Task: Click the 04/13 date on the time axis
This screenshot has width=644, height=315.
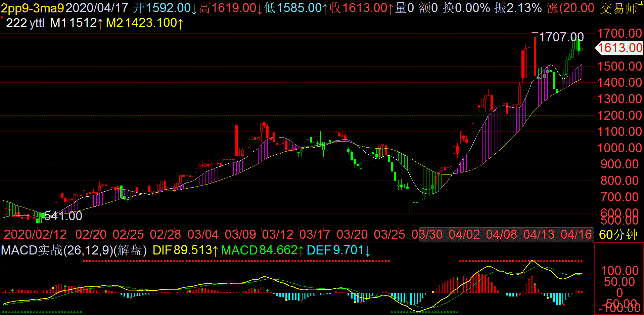Action: (539, 234)
